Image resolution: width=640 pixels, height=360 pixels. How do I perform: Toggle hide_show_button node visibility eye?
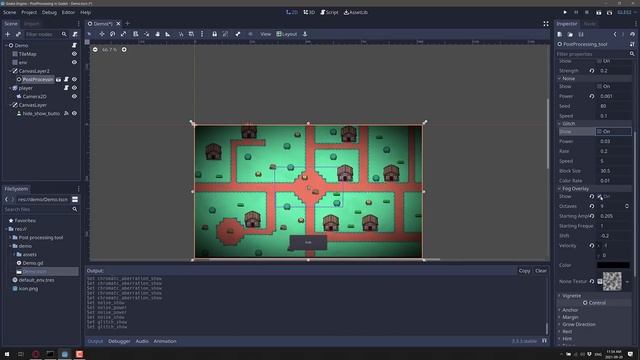click(x=74, y=113)
